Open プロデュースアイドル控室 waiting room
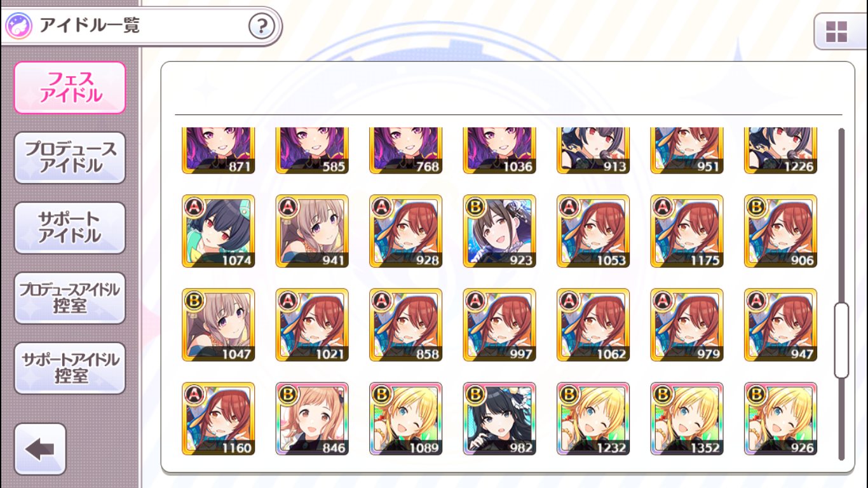 70,298
